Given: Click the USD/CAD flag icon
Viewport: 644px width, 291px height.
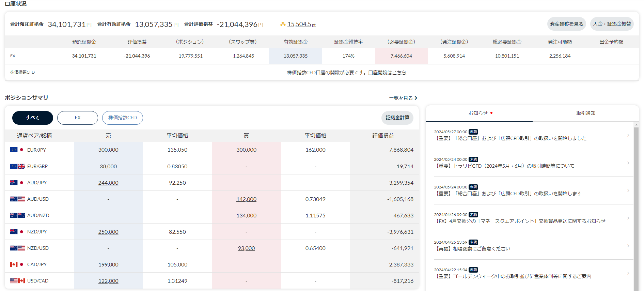Looking at the screenshot, I should (17, 281).
